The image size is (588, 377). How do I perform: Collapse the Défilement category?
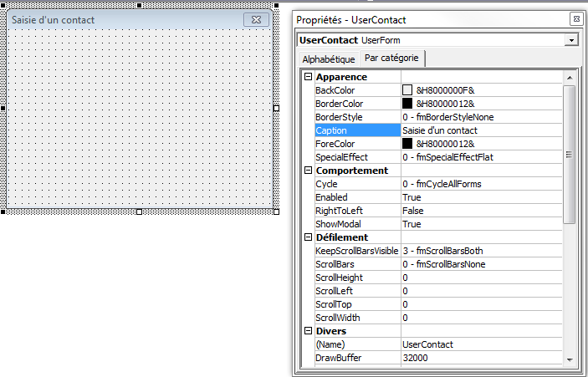click(308, 237)
